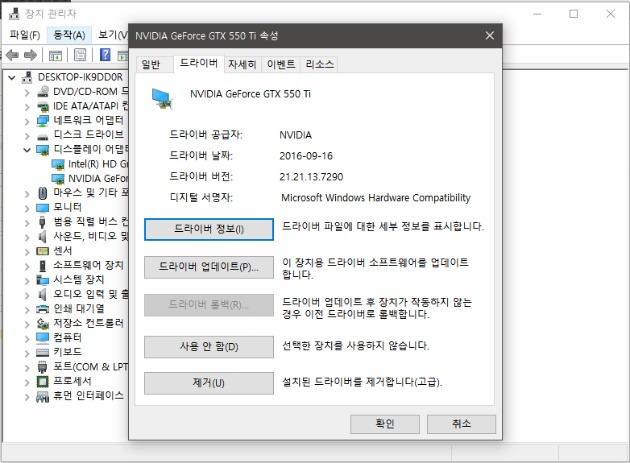This screenshot has width=630, height=463.
Task: Select the 디스크 드라이브 tree row
Action: click(x=76, y=135)
